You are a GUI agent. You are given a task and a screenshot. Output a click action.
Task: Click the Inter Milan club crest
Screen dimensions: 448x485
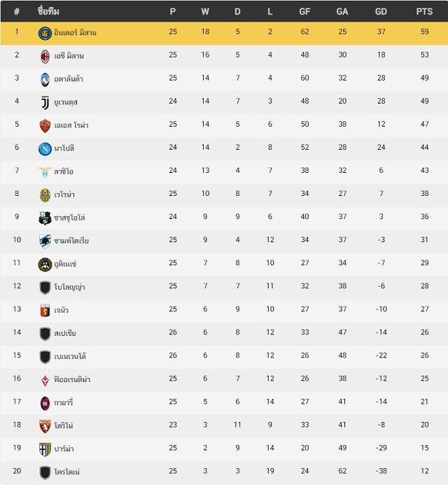coord(45,33)
